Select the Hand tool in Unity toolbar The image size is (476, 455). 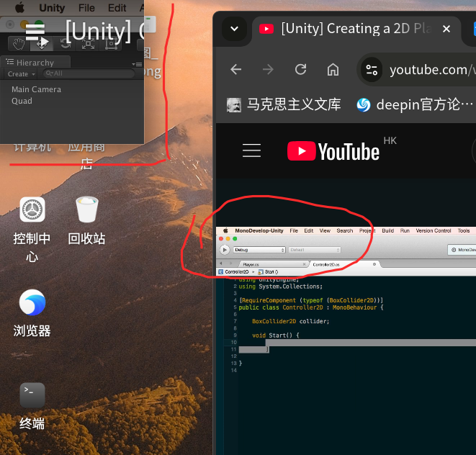click(x=19, y=44)
